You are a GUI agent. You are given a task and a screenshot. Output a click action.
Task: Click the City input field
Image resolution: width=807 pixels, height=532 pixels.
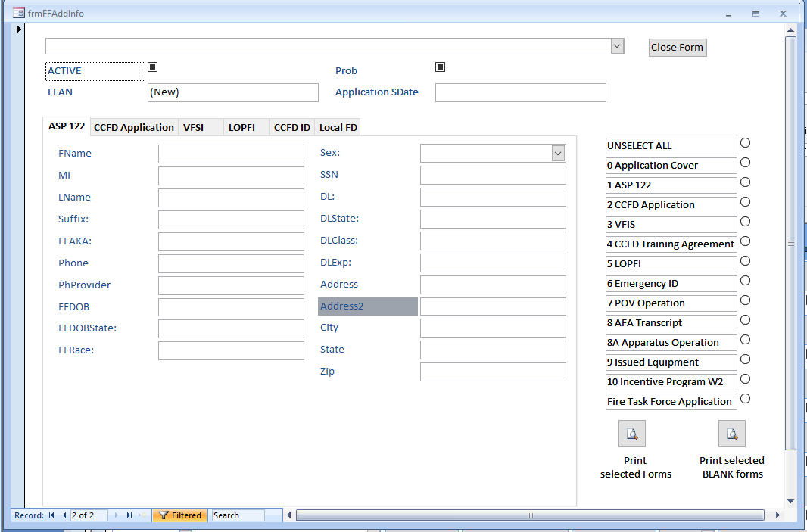pos(493,328)
